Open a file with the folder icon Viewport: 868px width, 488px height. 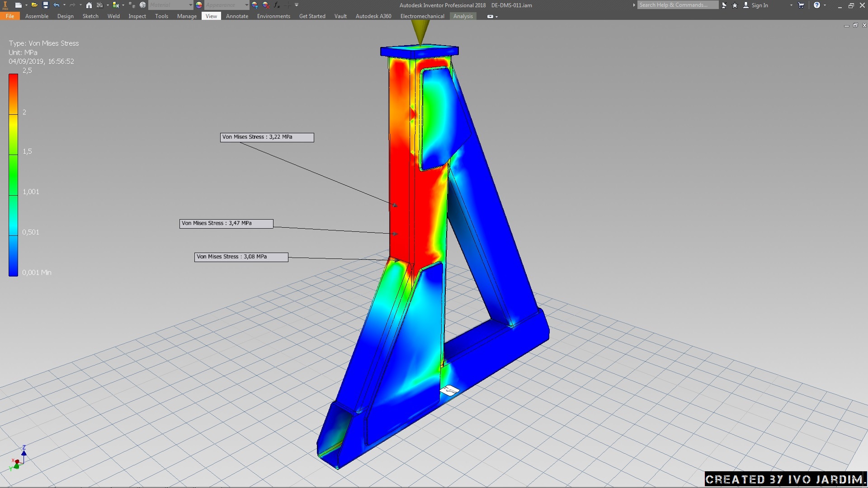(34, 5)
